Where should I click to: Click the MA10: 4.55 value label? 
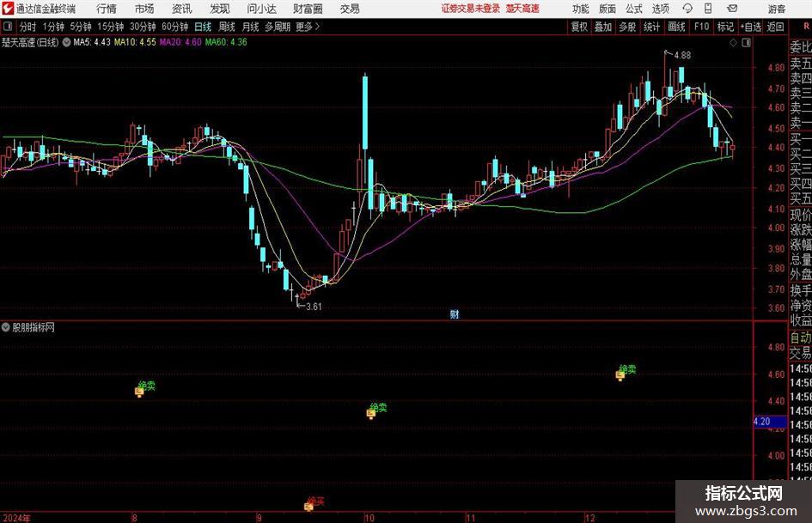coord(135,42)
